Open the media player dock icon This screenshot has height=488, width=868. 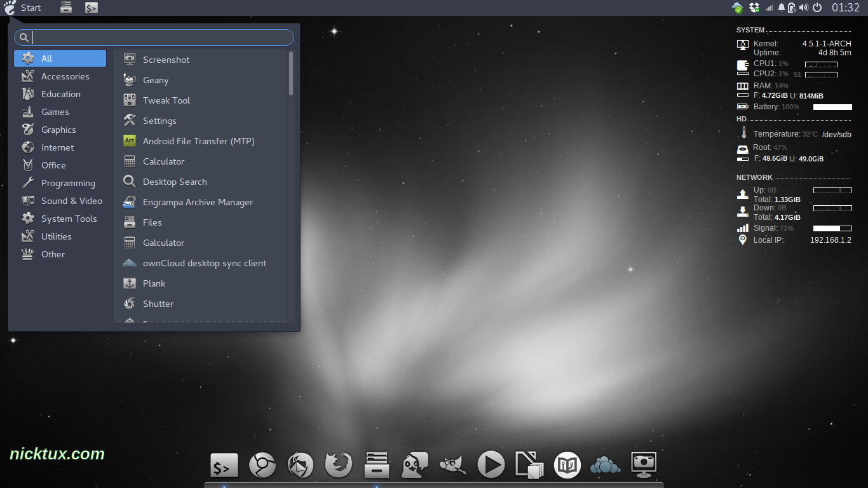coord(491,466)
